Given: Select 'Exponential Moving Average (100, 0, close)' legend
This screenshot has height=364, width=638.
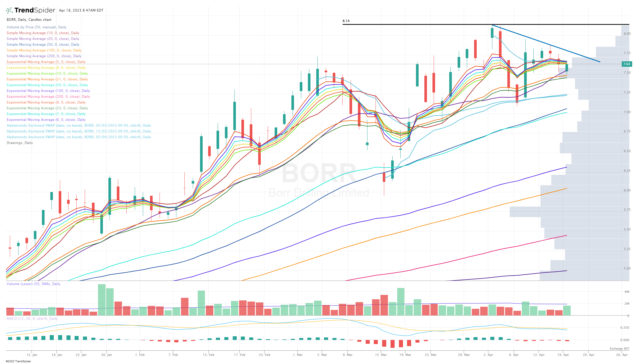Looking at the screenshot, I should [x=48, y=91].
